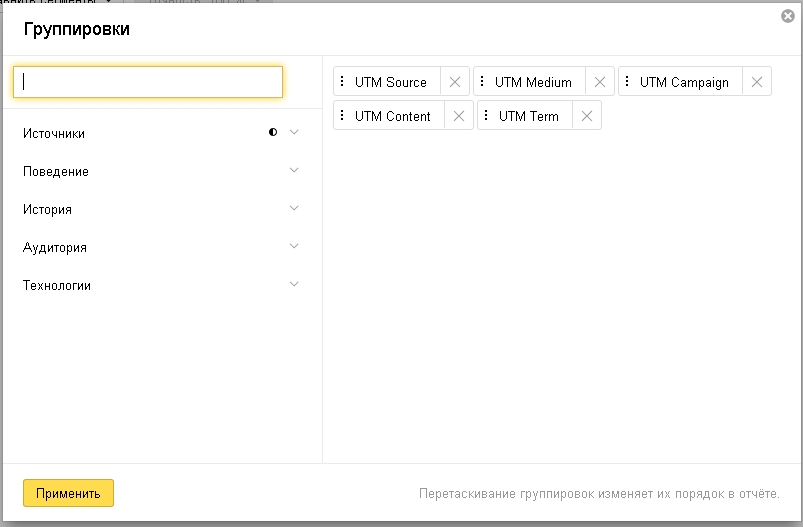Open the Технологии category
803x527 pixels.
coord(57,286)
